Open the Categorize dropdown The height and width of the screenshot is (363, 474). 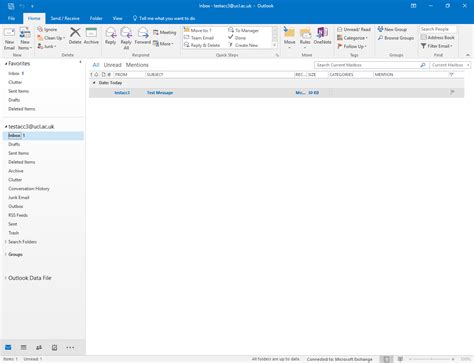(x=352, y=38)
